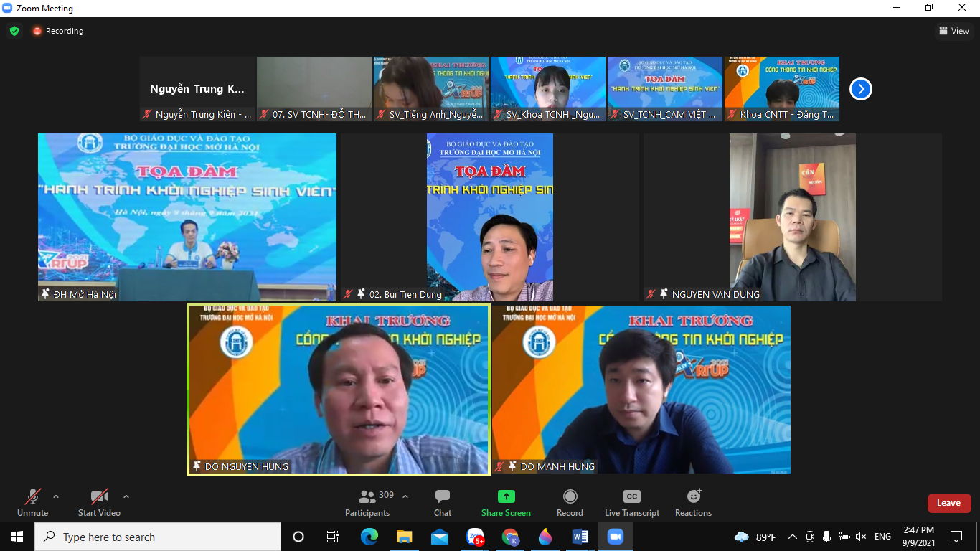Select Nguyễn Trung Kiên participant thumbnail
The image size is (980, 551).
click(197, 89)
